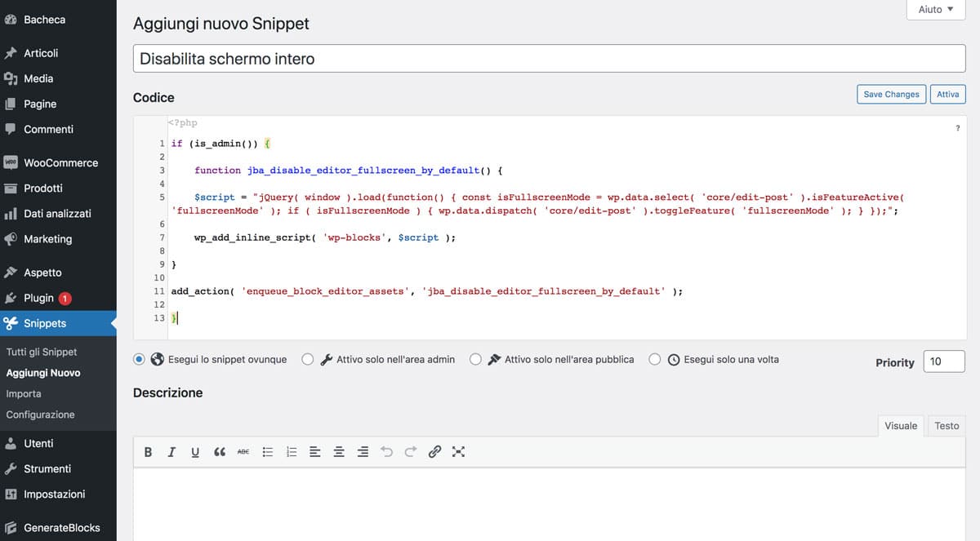The height and width of the screenshot is (541, 980).
Task: Align description text right
Action: (x=363, y=451)
